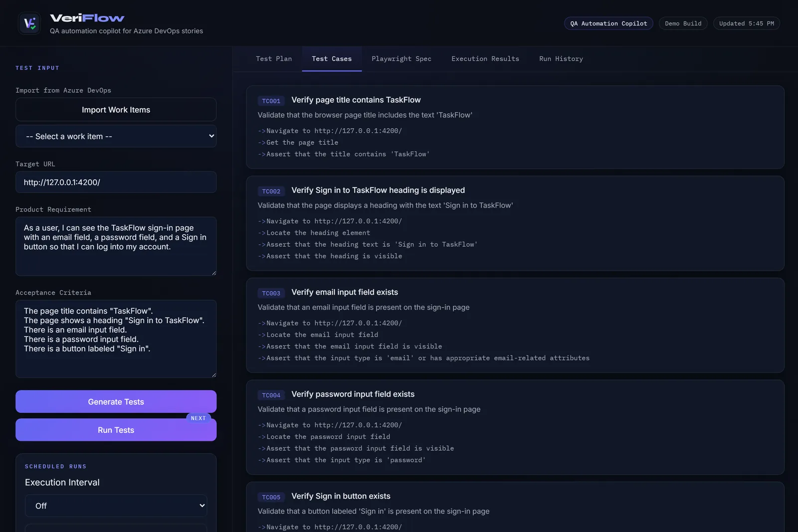
Task: Click the VeriFlow logo icon
Action: [x=29, y=23]
